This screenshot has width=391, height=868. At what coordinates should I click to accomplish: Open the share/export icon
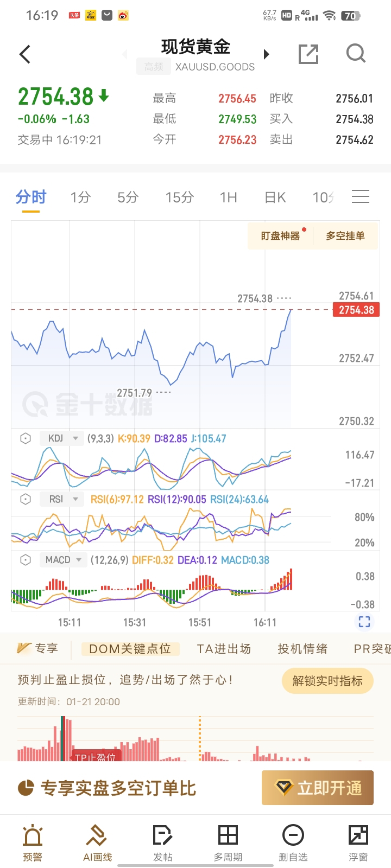(x=308, y=54)
